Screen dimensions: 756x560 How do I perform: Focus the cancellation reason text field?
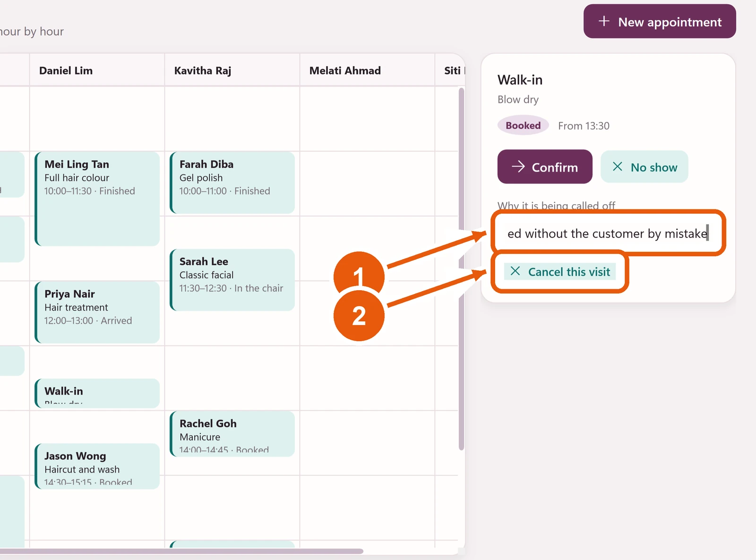click(608, 233)
